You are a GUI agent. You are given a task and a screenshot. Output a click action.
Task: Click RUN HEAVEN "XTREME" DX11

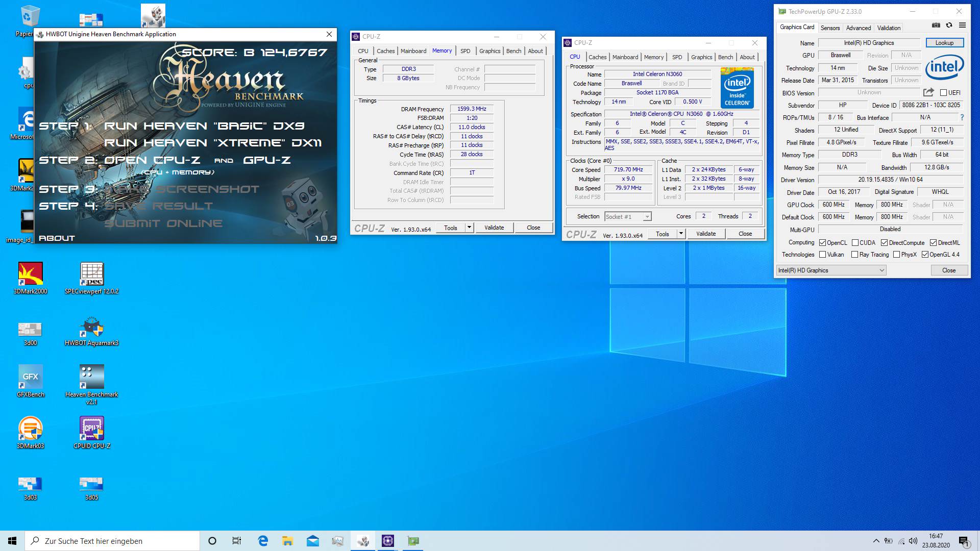coord(213,143)
